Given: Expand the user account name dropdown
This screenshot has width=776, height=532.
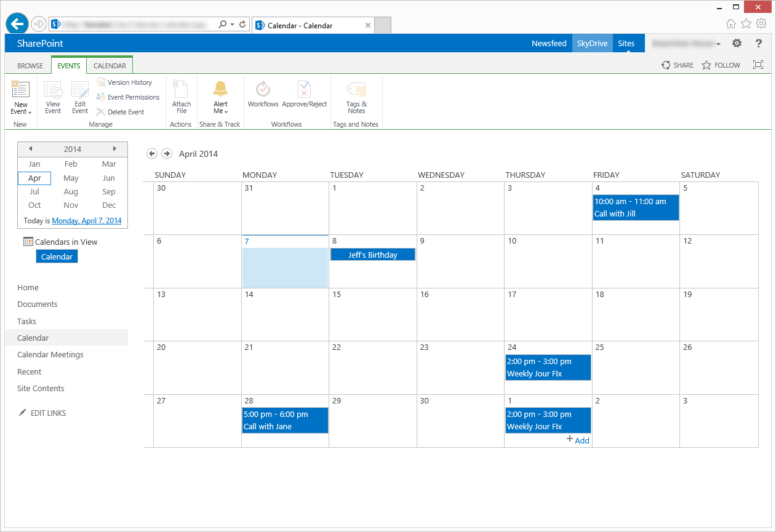Looking at the screenshot, I should point(718,44).
